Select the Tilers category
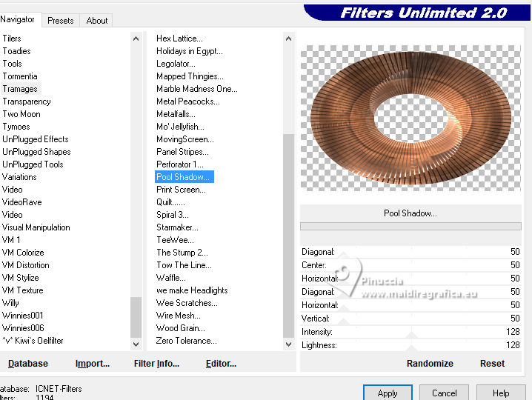This screenshot has width=532, height=400. click(x=12, y=39)
